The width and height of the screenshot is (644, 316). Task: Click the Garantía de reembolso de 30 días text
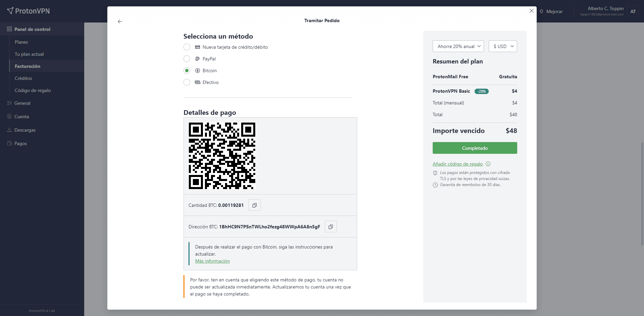[x=470, y=185]
